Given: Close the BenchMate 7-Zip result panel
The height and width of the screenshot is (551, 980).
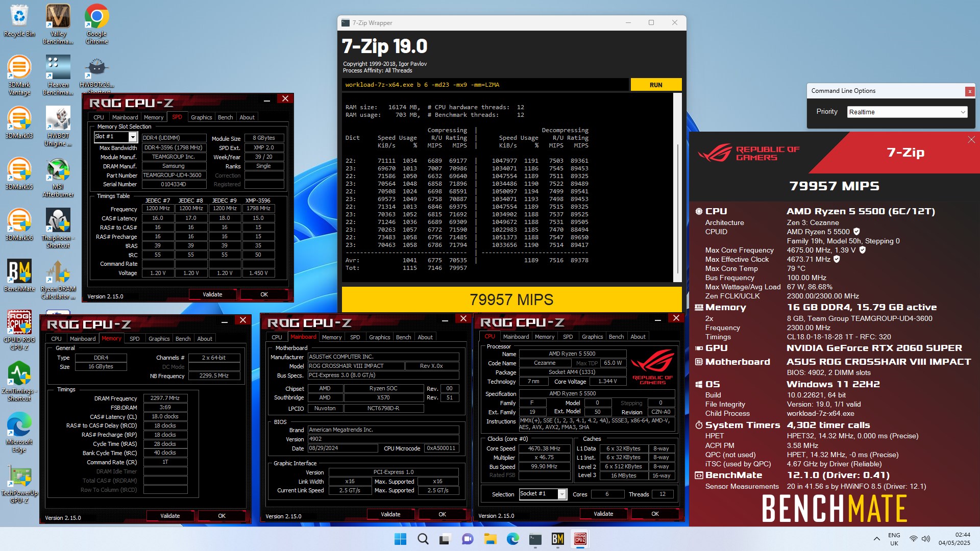Looking at the screenshot, I should pos(971,140).
